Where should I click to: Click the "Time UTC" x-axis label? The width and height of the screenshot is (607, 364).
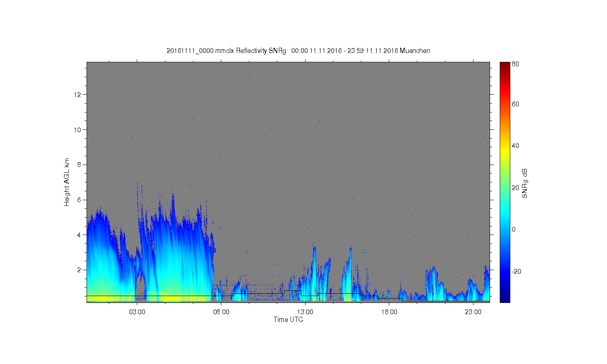pyautogui.click(x=288, y=320)
